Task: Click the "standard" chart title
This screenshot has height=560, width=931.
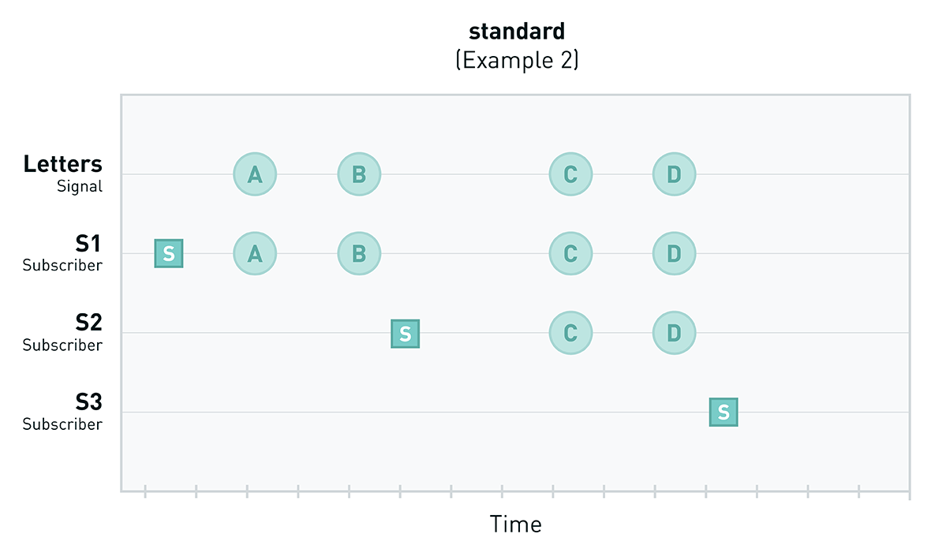Action: coord(517,32)
